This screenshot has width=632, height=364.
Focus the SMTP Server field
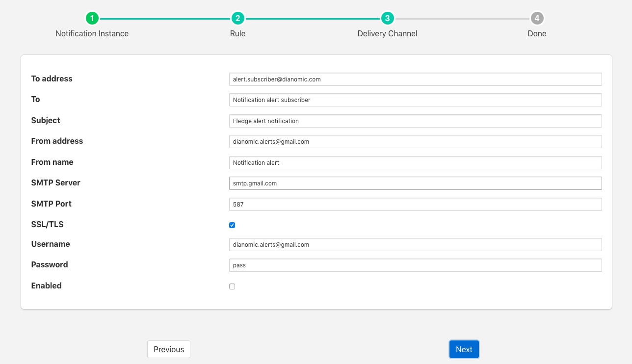click(x=415, y=183)
